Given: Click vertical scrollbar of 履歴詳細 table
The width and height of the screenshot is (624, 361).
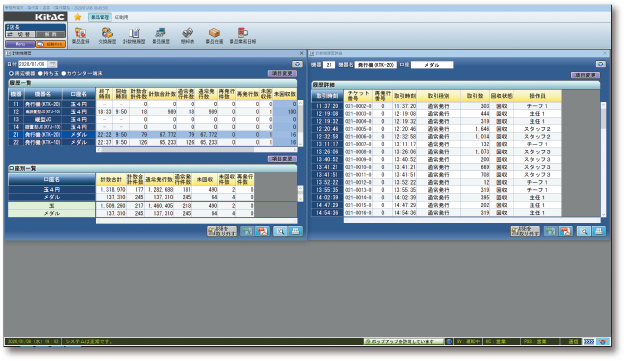Looking at the screenshot, I should [603, 159].
